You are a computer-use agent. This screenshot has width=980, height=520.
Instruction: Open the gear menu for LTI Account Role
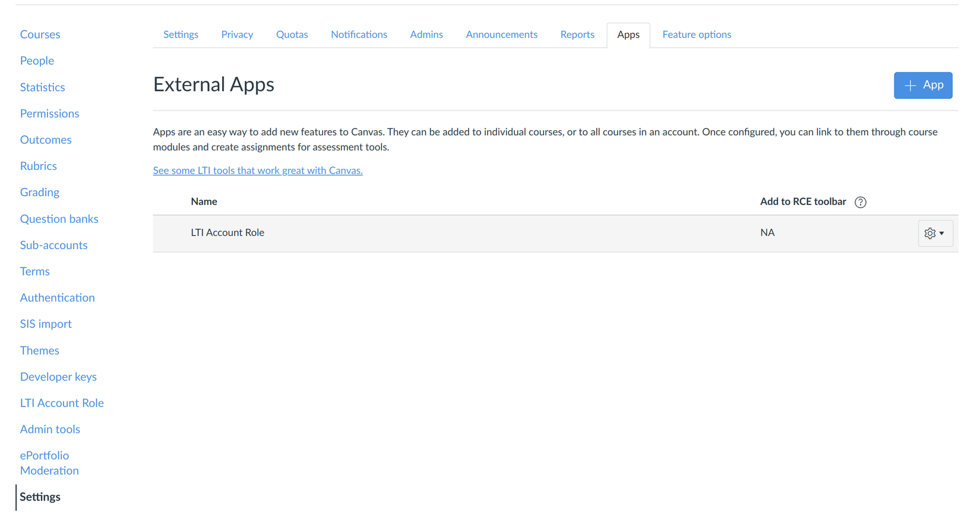(x=935, y=233)
